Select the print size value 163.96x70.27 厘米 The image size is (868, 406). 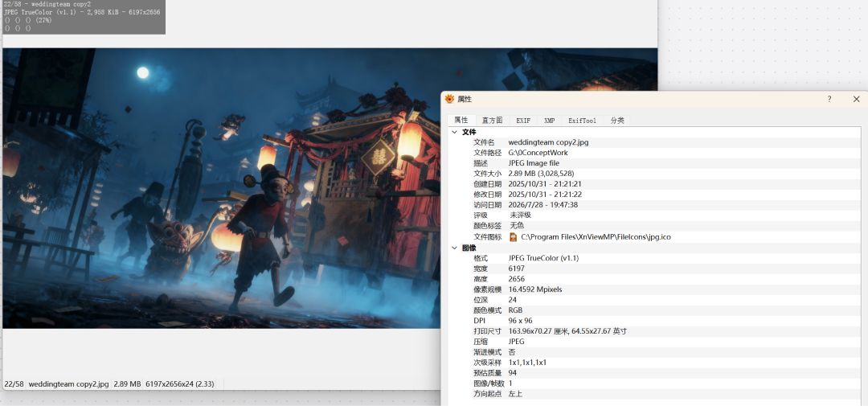[x=538, y=331]
